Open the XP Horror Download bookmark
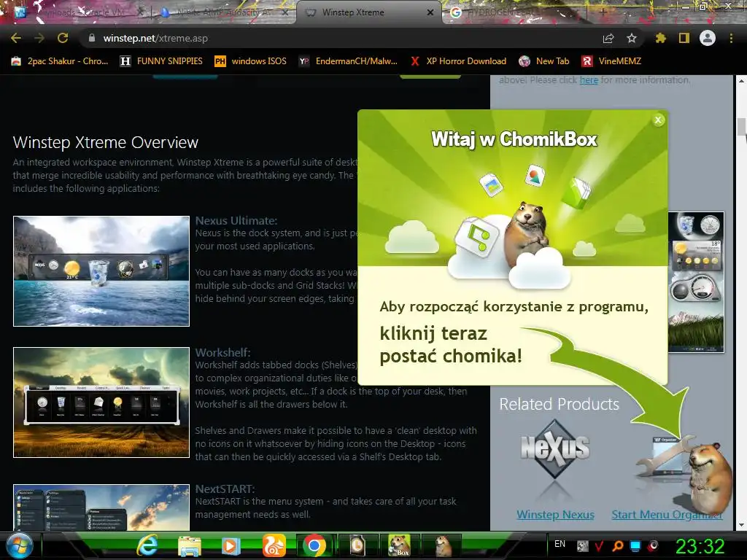This screenshot has width=747, height=560. point(458,61)
